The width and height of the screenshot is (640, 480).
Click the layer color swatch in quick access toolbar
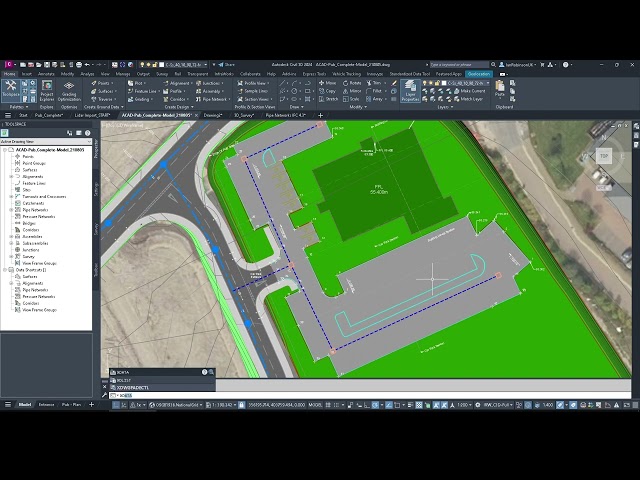click(x=162, y=64)
